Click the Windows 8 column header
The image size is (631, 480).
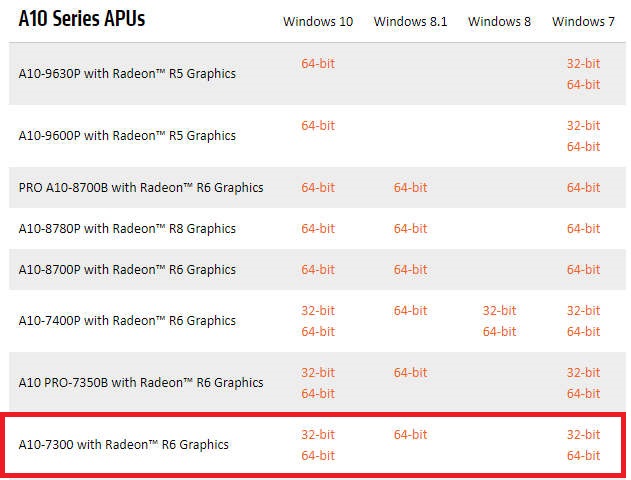pos(499,21)
